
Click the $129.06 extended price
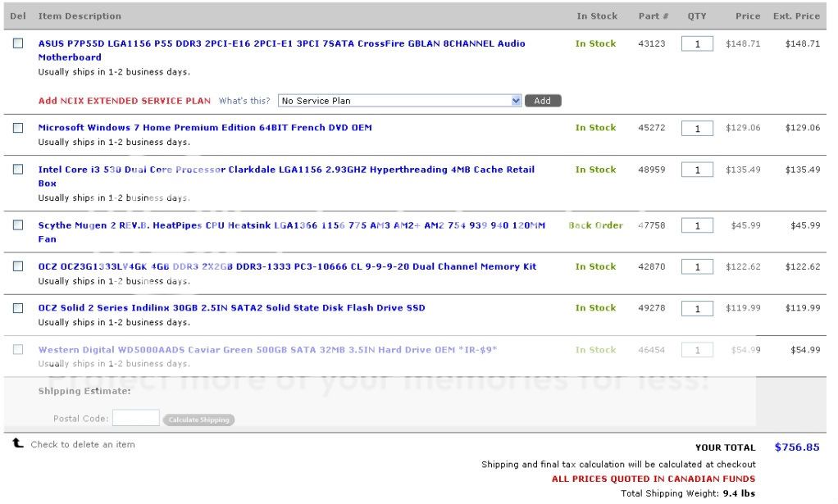tap(803, 128)
